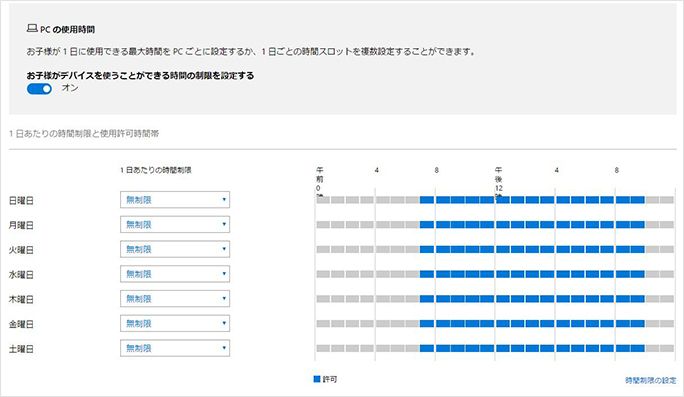Click the オン label beside the toggle
The height and width of the screenshot is (397, 684).
tap(70, 88)
